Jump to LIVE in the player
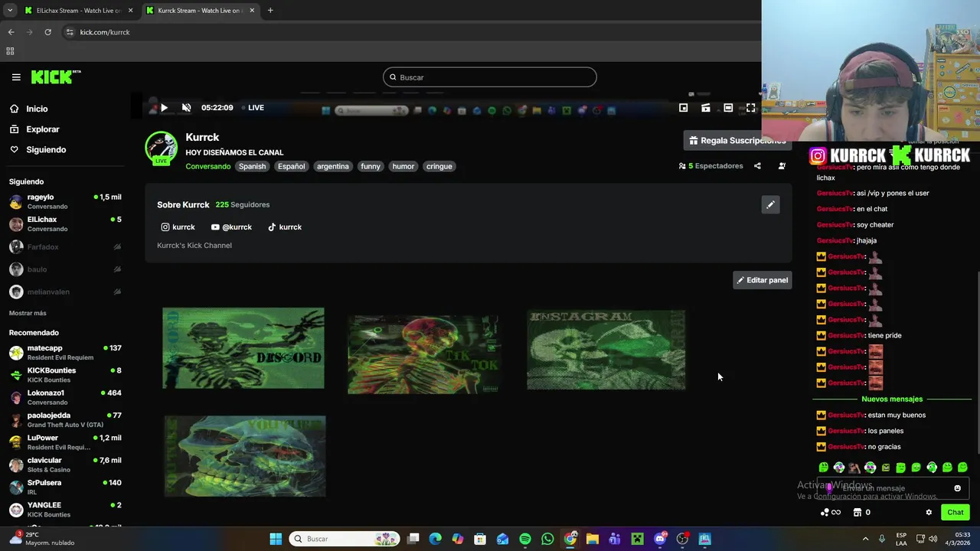 (x=253, y=108)
